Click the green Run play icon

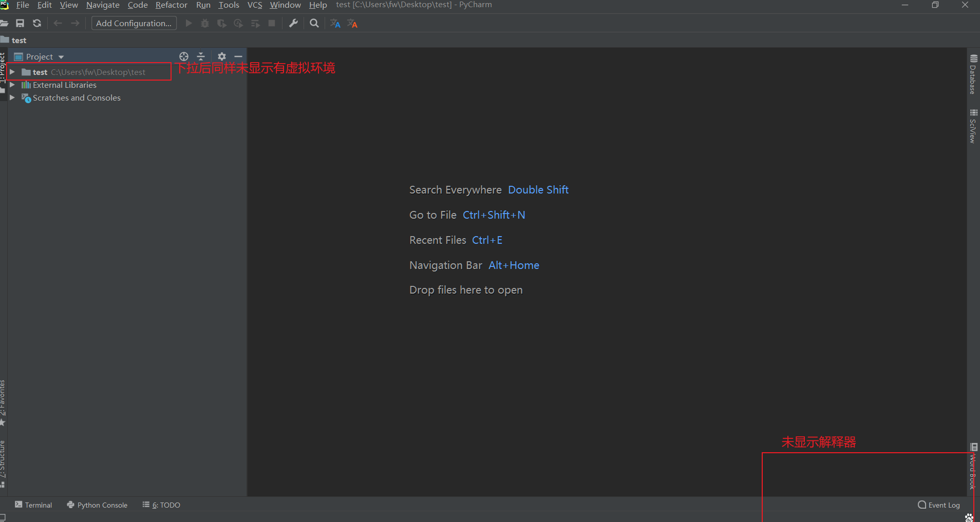coord(189,23)
